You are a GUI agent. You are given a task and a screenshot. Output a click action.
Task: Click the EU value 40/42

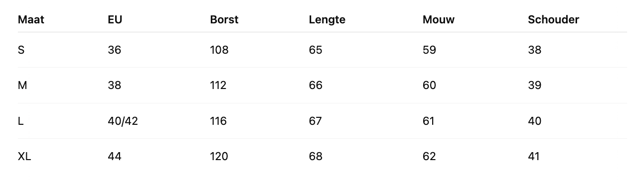coord(123,121)
